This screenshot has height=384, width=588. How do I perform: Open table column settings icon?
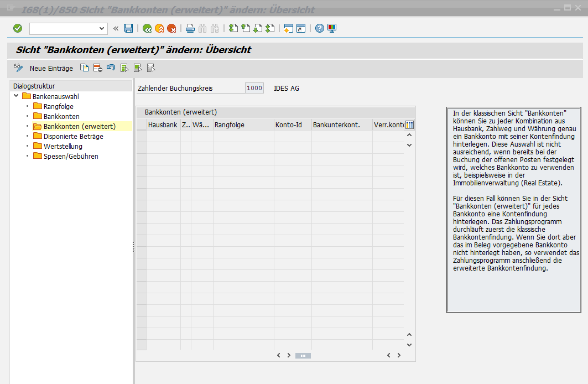pos(409,125)
